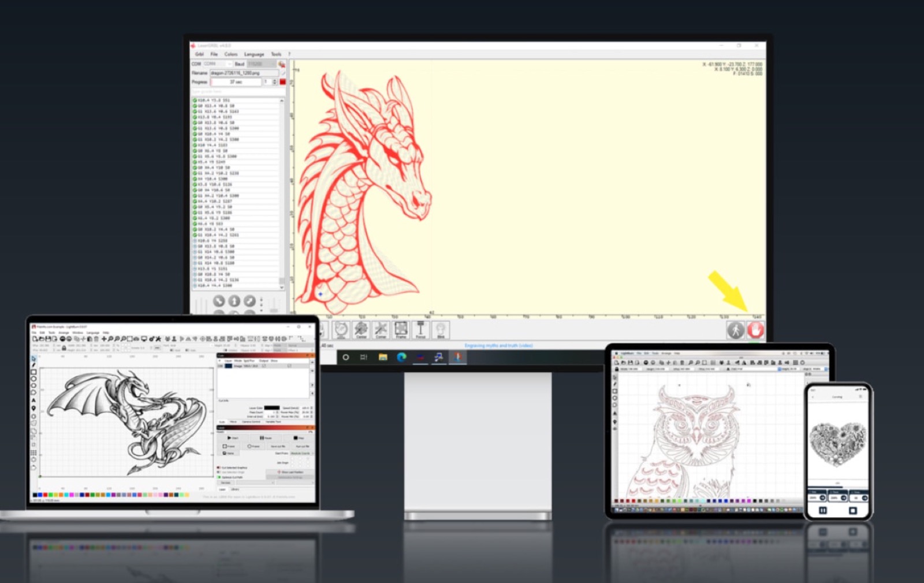Click the LaserGRBL icon on the Windows taskbar
The width and height of the screenshot is (924, 583).
pos(458,357)
